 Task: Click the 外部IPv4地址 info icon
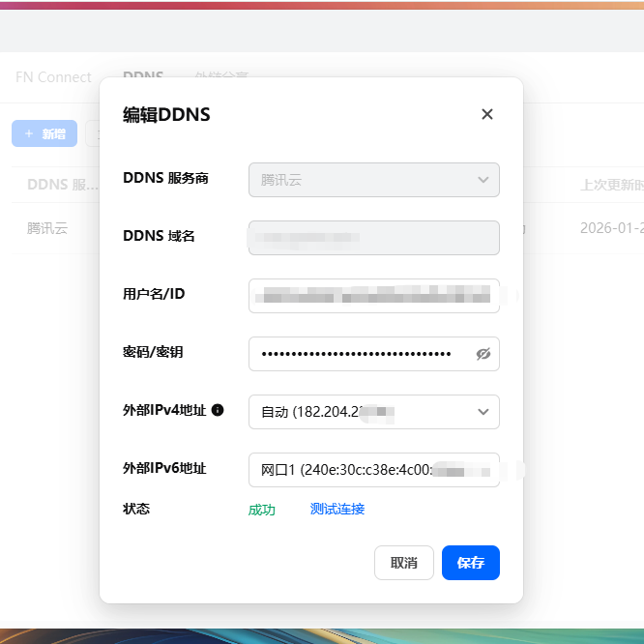tap(218, 410)
